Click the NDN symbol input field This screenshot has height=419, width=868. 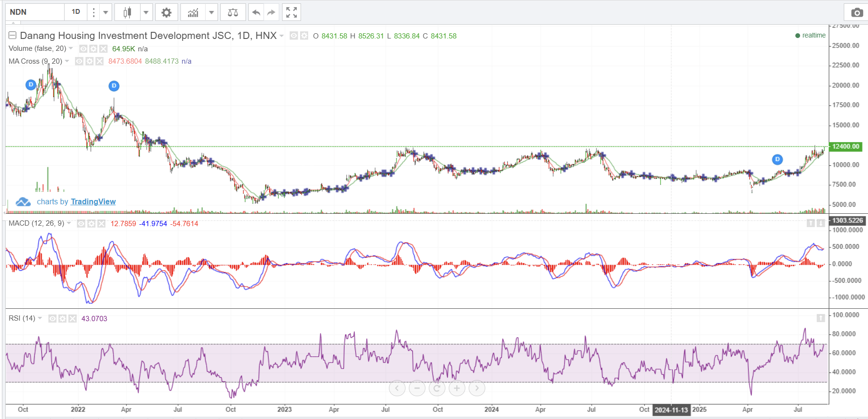(35, 12)
